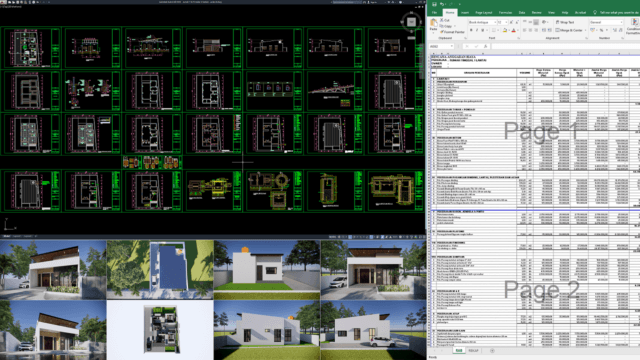Click the Percent Style icon
This screenshot has width=640, height=360.
601,30
